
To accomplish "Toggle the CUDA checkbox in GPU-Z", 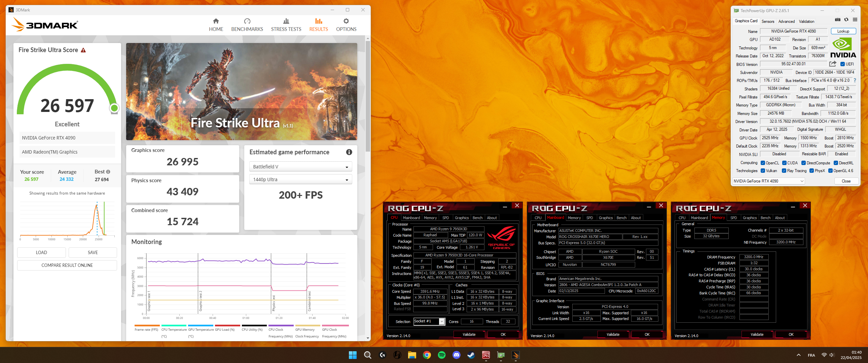I will point(784,163).
